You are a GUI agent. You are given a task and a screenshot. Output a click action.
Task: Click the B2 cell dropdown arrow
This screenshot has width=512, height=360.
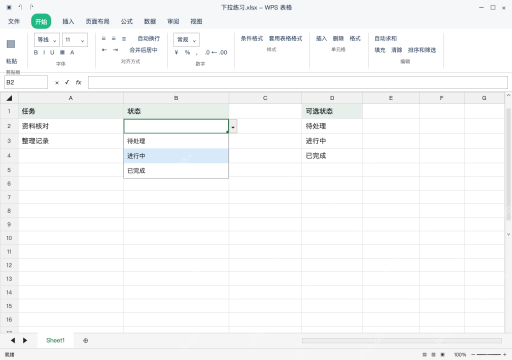click(233, 127)
